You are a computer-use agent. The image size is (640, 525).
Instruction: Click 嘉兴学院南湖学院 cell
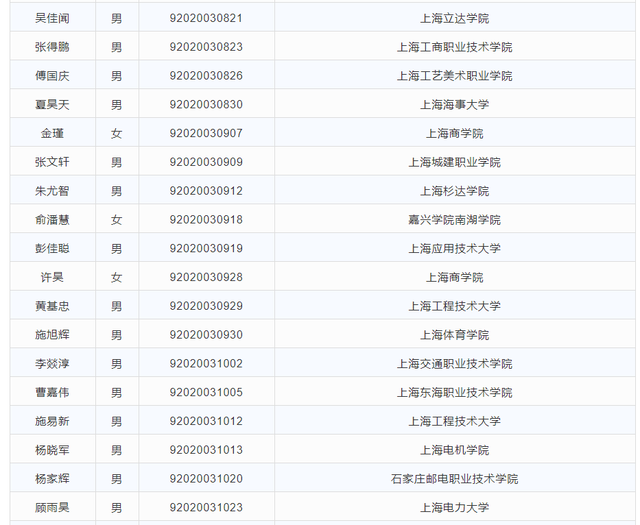(x=455, y=220)
